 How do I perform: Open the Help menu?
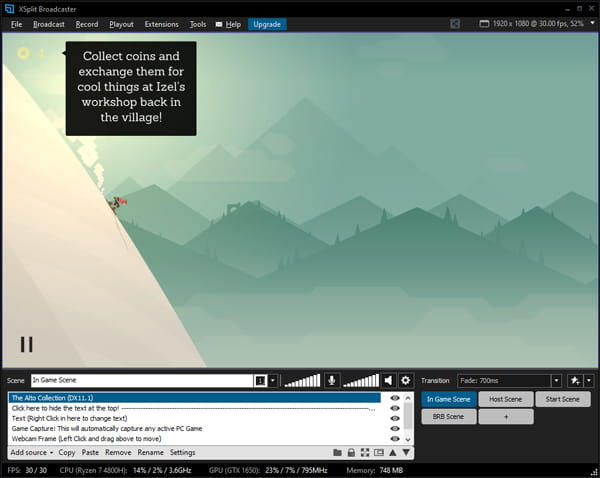pos(233,24)
